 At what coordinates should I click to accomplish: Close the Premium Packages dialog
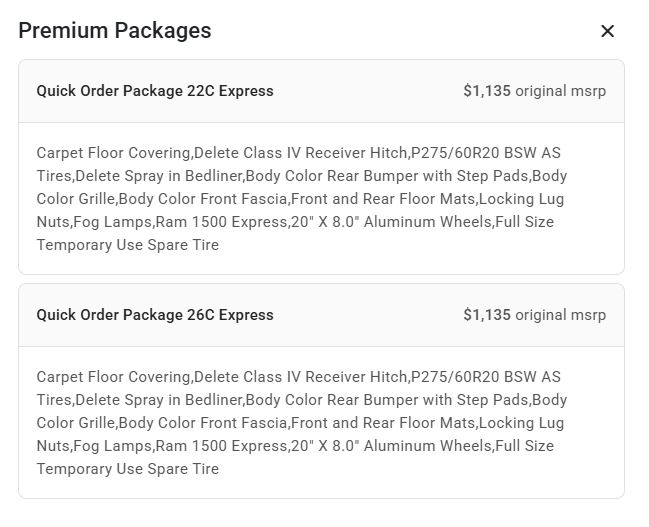point(607,31)
